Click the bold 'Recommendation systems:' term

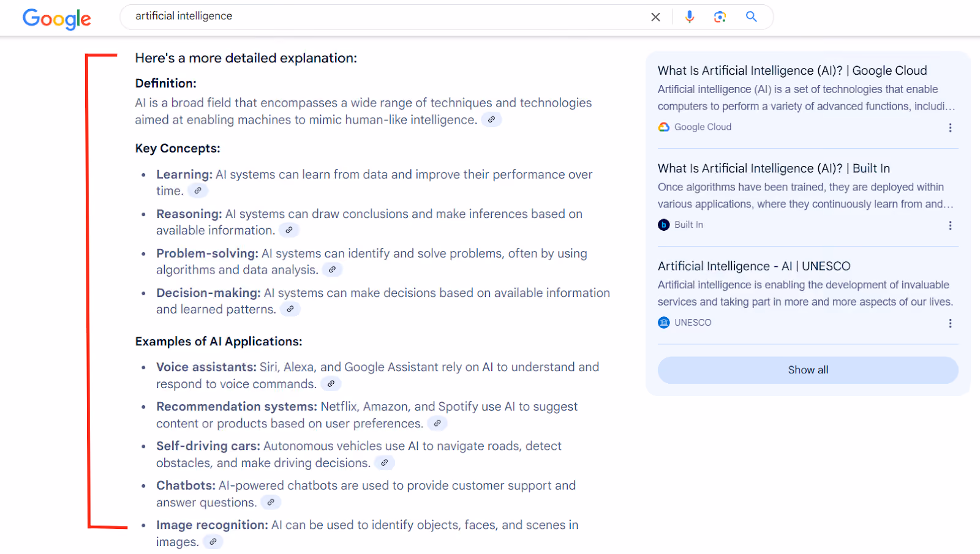tap(236, 406)
